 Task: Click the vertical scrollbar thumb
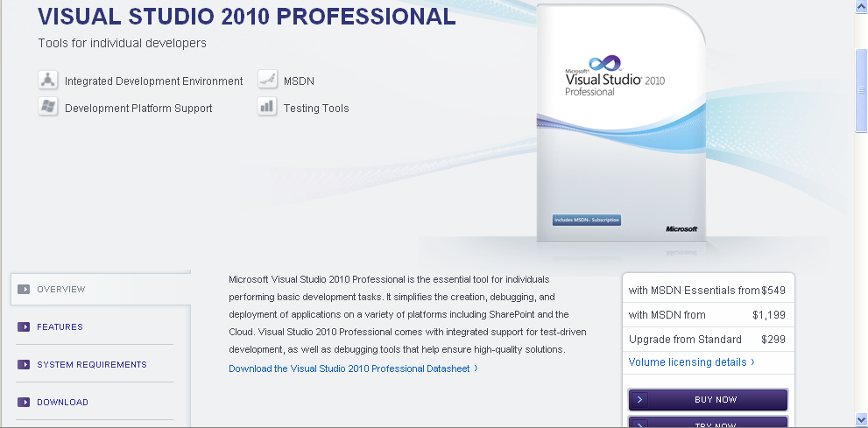coord(861,91)
